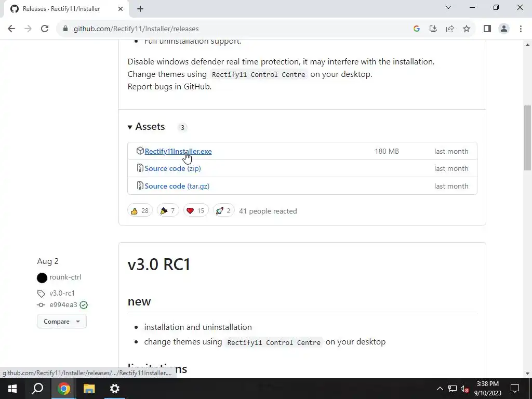Toggle the thumbs up reaction with 28
The width and height of the screenshot is (532, 399).
click(140, 211)
